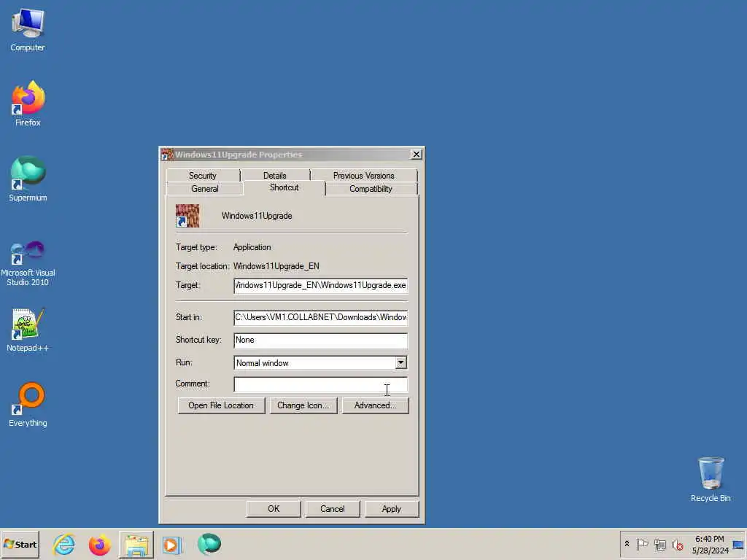Expand the Run dropdown arrow

(x=400, y=363)
